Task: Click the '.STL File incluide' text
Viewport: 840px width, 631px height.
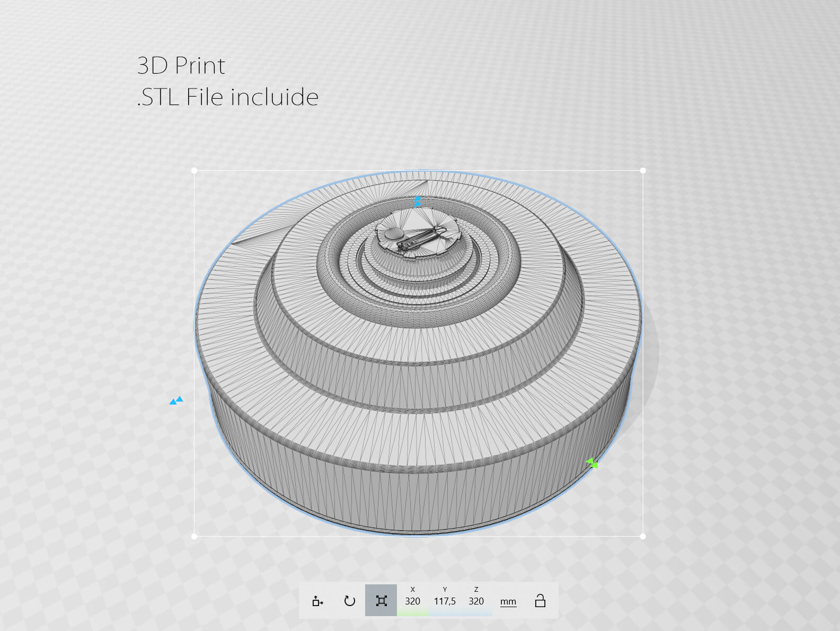Action: point(228,97)
